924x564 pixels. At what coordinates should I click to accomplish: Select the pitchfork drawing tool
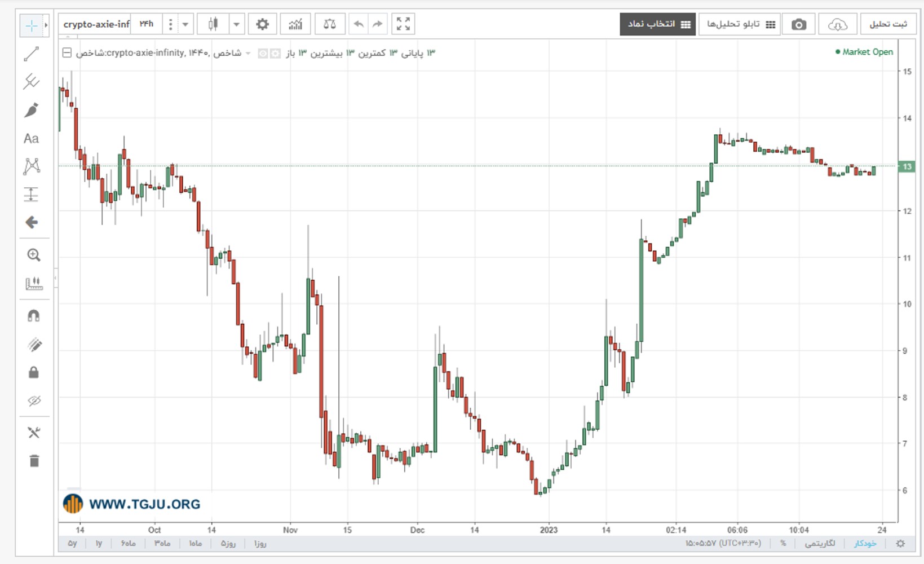pyautogui.click(x=32, y=82)
